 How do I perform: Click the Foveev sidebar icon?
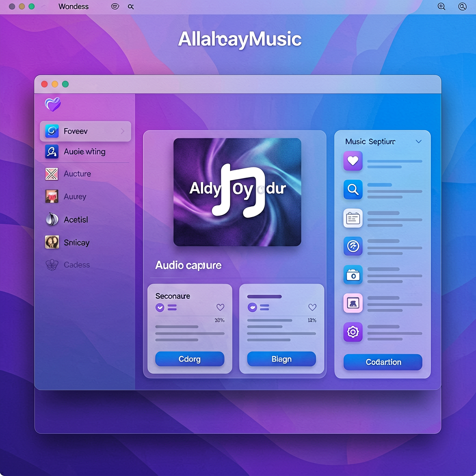[52, 131]
